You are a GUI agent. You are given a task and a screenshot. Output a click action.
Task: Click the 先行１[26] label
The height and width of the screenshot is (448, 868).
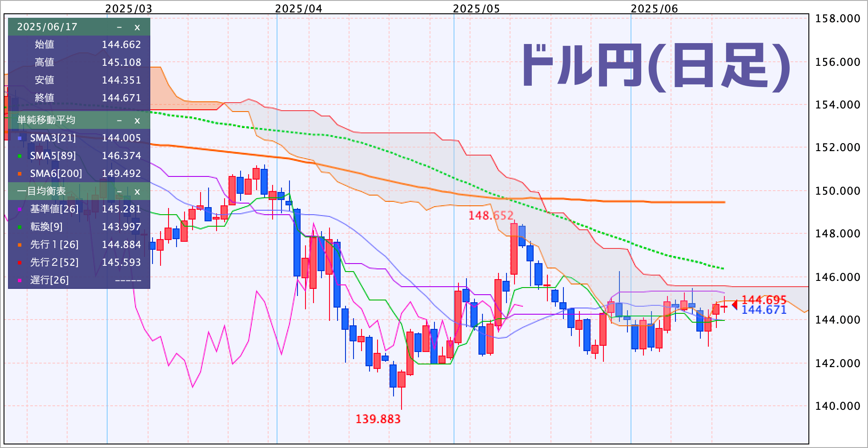54,245
